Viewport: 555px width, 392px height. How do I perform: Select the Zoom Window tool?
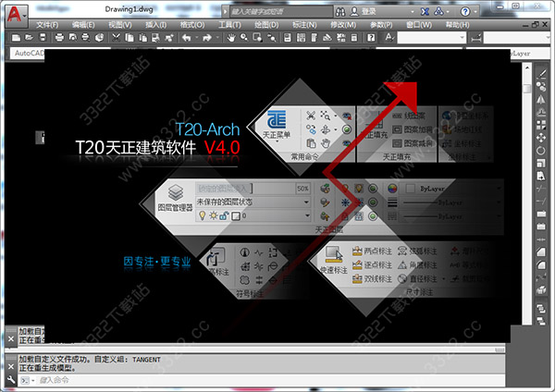[258, 38]
